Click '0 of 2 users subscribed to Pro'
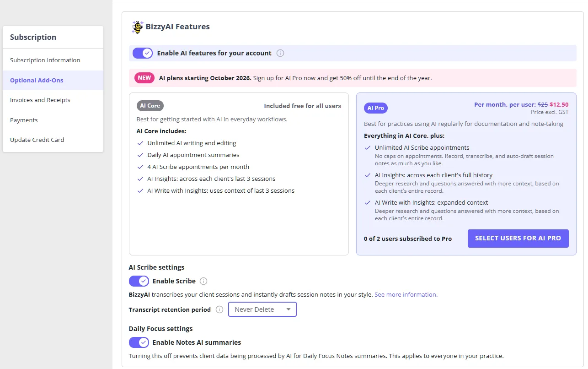 point(408,239)
